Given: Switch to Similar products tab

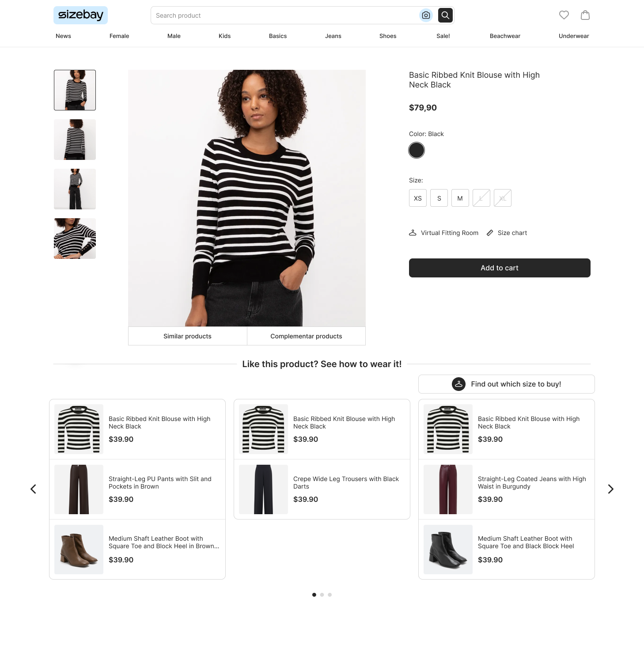Looking at the screenshot, I should (x=187, y=336).
